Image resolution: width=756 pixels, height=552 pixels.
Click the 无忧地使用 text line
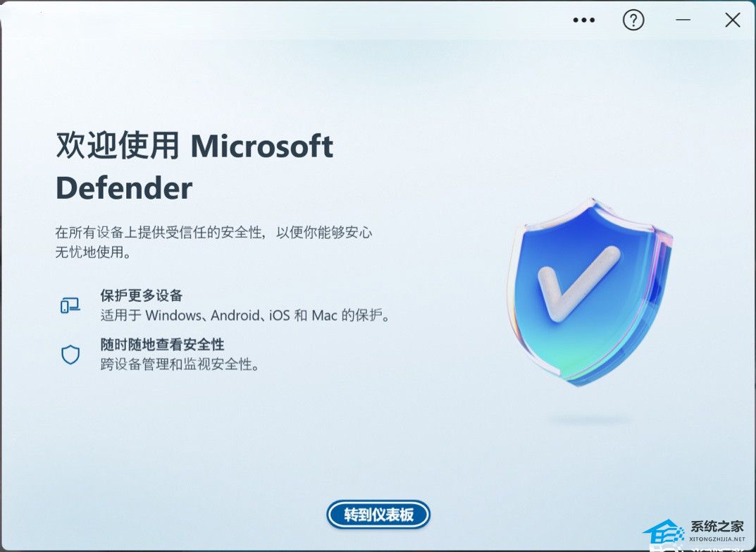pos(92,252)
